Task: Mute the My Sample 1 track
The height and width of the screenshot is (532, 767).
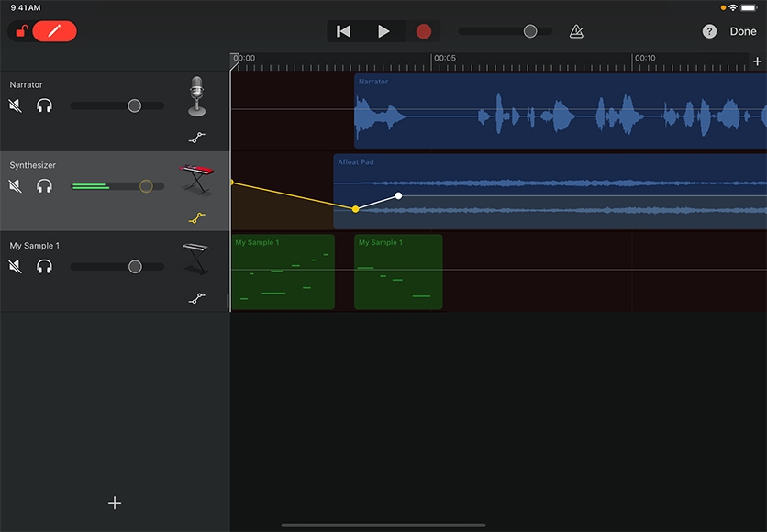Action: click(x=16, y=266)
